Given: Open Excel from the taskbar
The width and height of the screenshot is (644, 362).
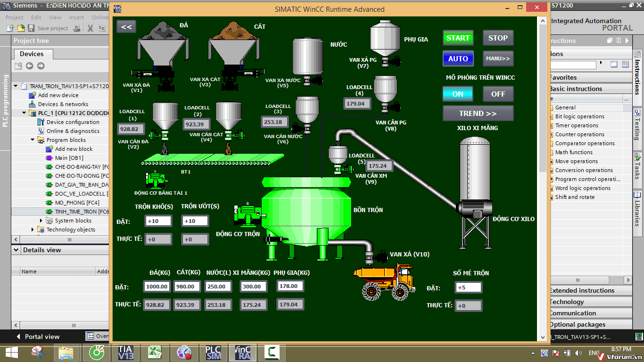Looking at the screenshot, I should coord(155,352).
